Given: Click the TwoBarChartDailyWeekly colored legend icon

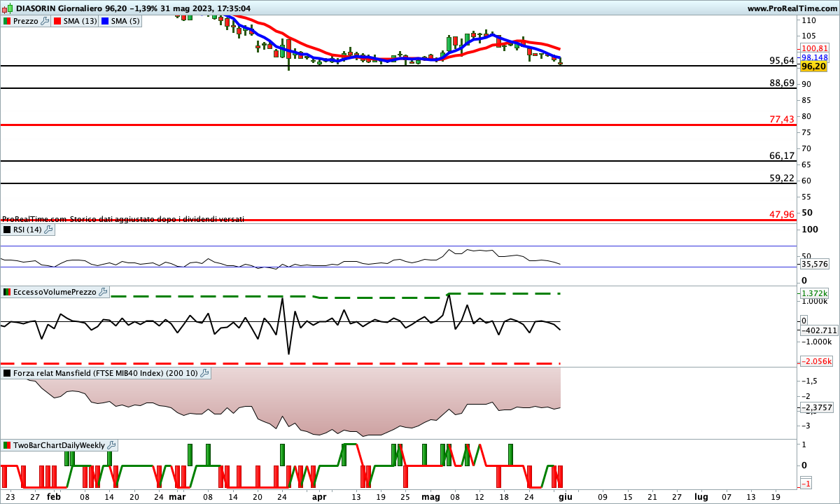Looking at the screenshot, I should (x=7, y=444).
